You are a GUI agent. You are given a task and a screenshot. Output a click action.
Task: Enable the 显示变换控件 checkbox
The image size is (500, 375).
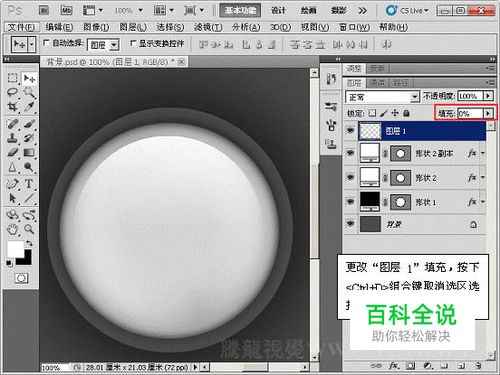click(x=133, y=43)
